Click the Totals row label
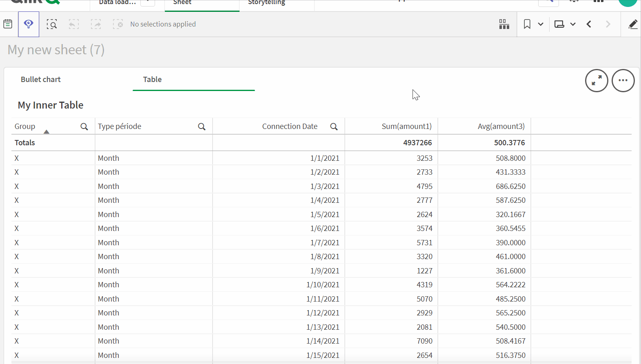641x364 pixels. coord(25,143)
